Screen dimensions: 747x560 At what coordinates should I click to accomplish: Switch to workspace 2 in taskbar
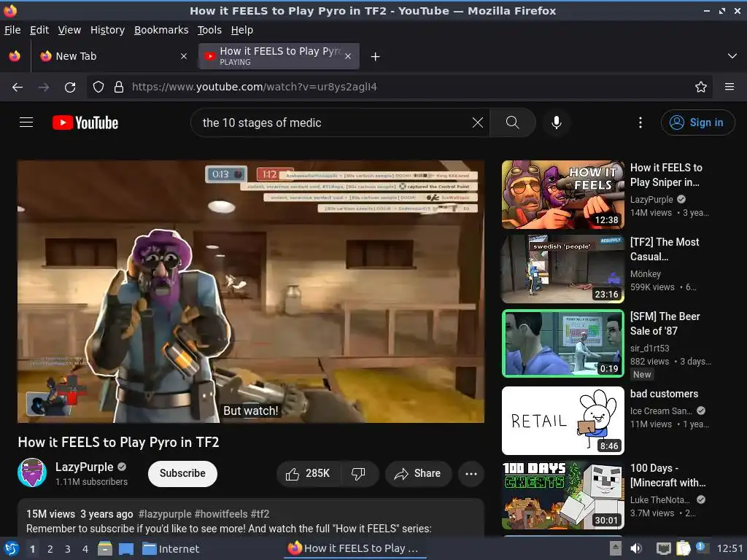[x=50, y=549]
